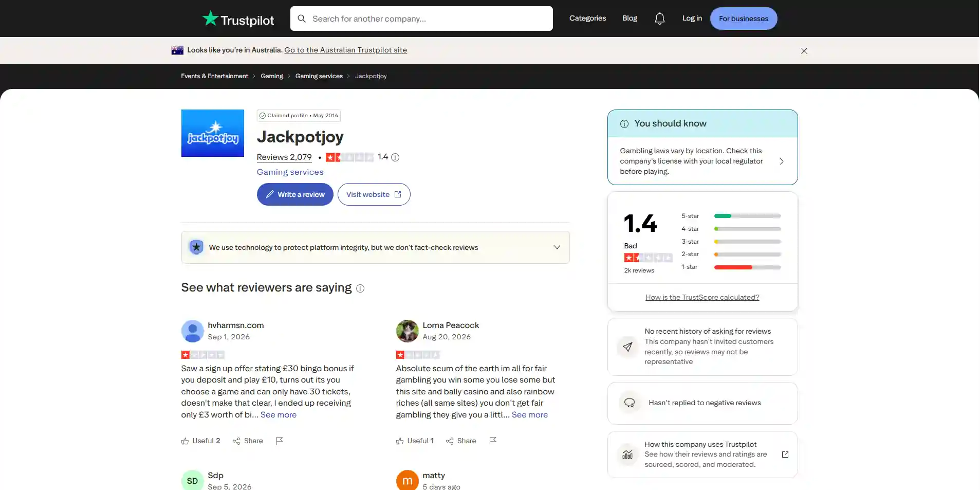The image size is (980, 490).
Task: Click info icon beside reviewers are saying
Action: click(360, 288)
